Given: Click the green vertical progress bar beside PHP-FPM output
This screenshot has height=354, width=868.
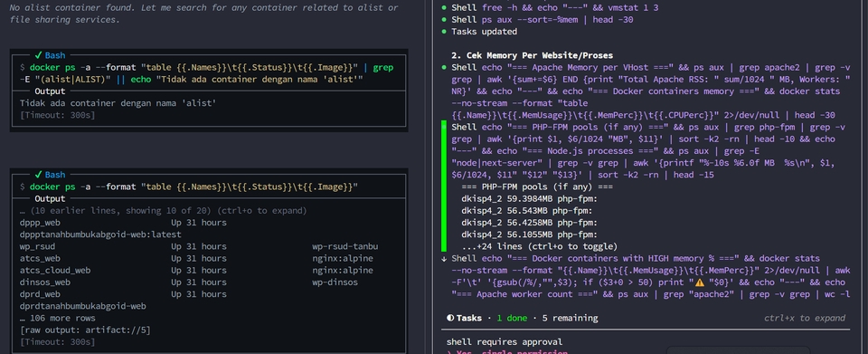Looking at the screenshot, I should (444, 187).
